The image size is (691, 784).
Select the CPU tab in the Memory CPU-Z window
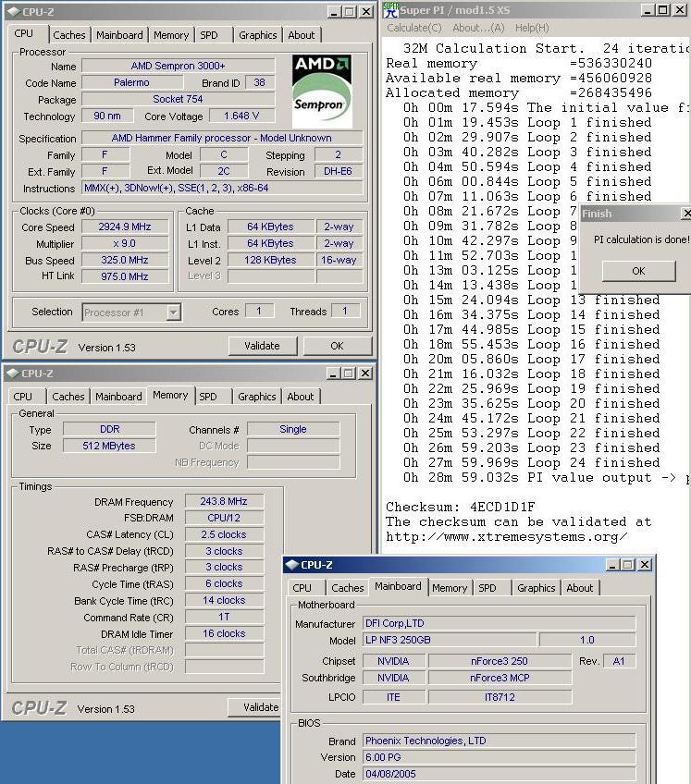pyautogui.click(x=23, y=397)
